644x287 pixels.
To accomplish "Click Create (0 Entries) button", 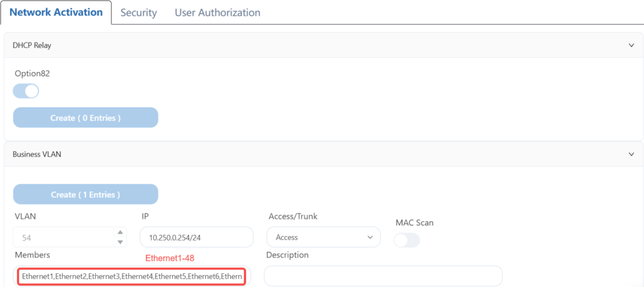I will pyautogui.click(x=86, y=117).
